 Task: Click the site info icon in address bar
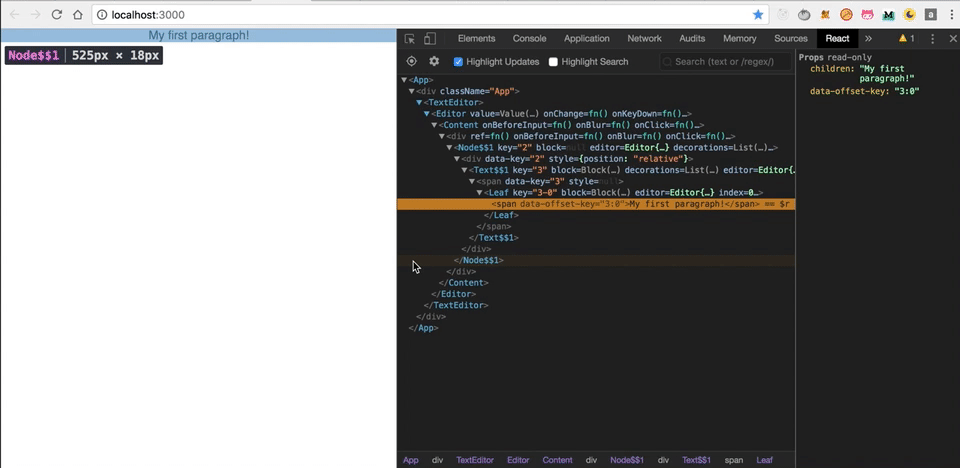102,15
